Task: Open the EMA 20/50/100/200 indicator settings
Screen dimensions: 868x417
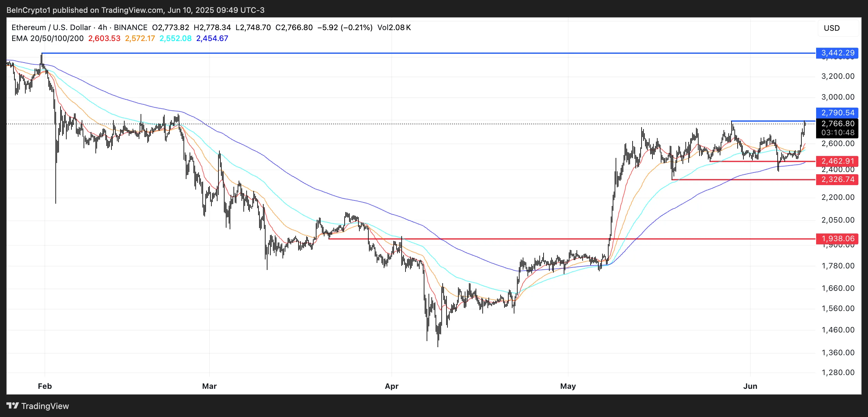Action: [x=47, y=38]
